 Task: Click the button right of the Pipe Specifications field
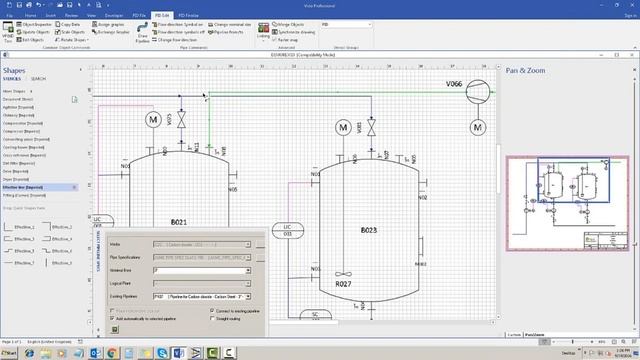[x=260, y=258]
